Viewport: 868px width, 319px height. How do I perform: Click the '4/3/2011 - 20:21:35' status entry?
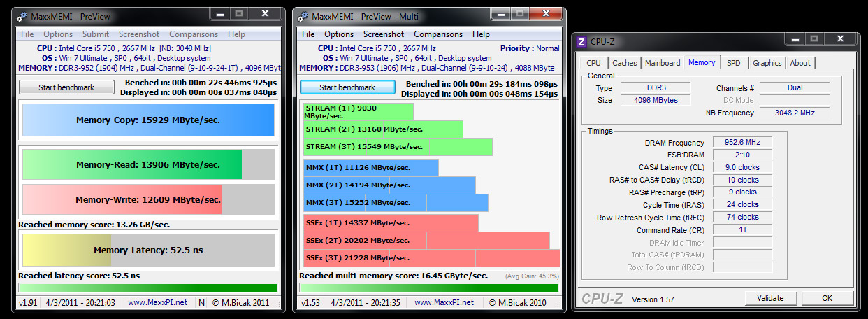pyautogui.click(x=366, y=302)
